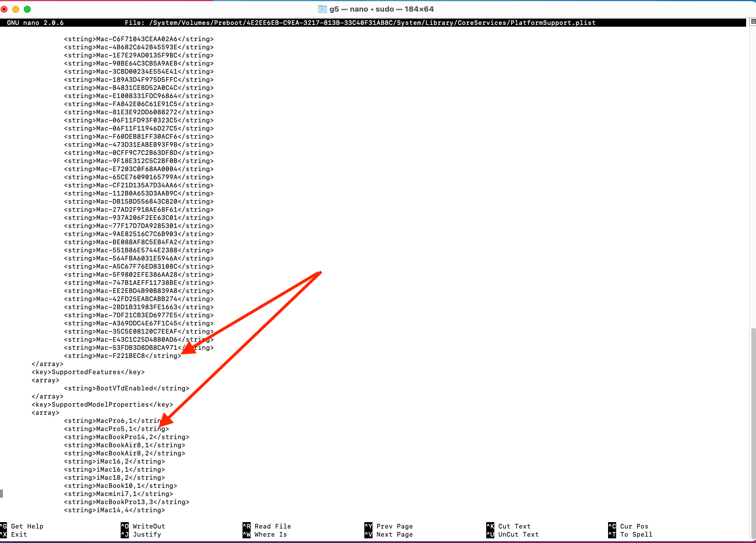Image resolution: width=756 pixels, height=543 pixels.
Task: Place cursor on Mac-3CBD00234E554E41 line
Action: point(139,71)
